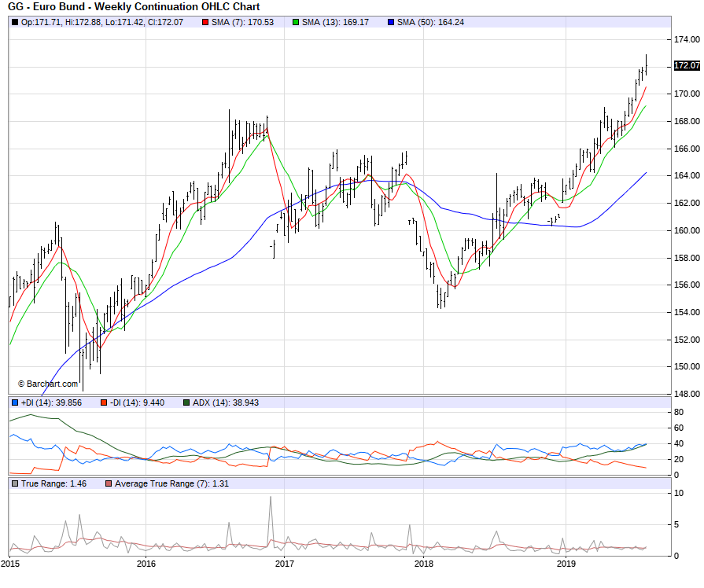Screen dimensions: 704x588
Task: Click the black OHLC legend swatch
Action: [15, 22]
